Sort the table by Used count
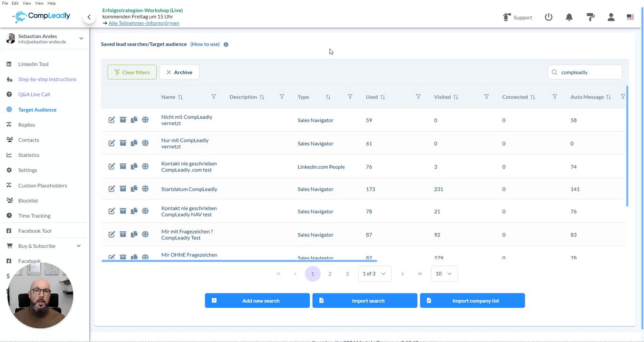 383,97
